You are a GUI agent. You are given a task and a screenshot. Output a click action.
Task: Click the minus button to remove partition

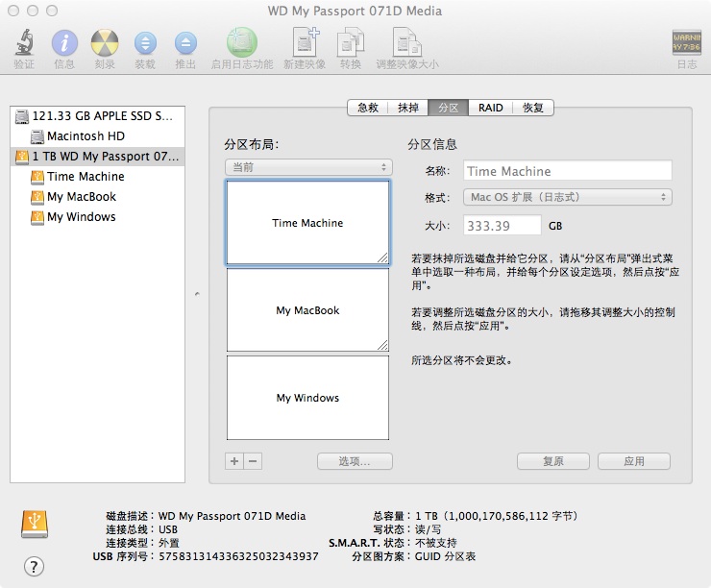[x=253, y=461]
